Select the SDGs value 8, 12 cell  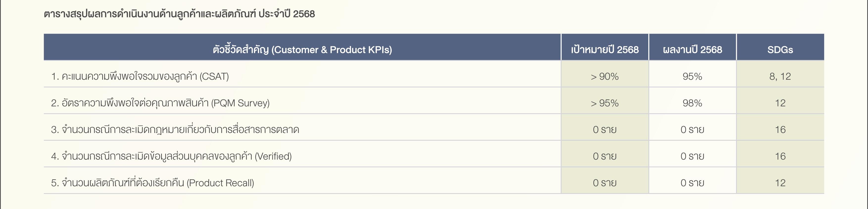(780, 77)
